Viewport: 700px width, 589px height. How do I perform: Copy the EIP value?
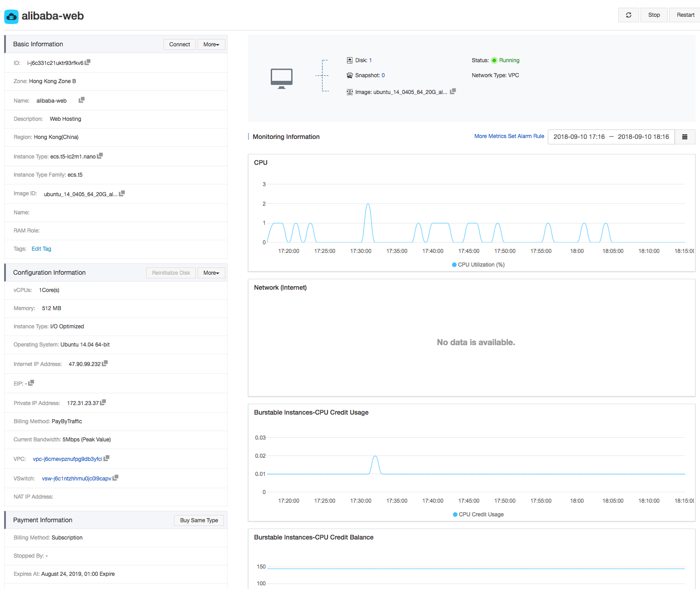coord(31,383)
